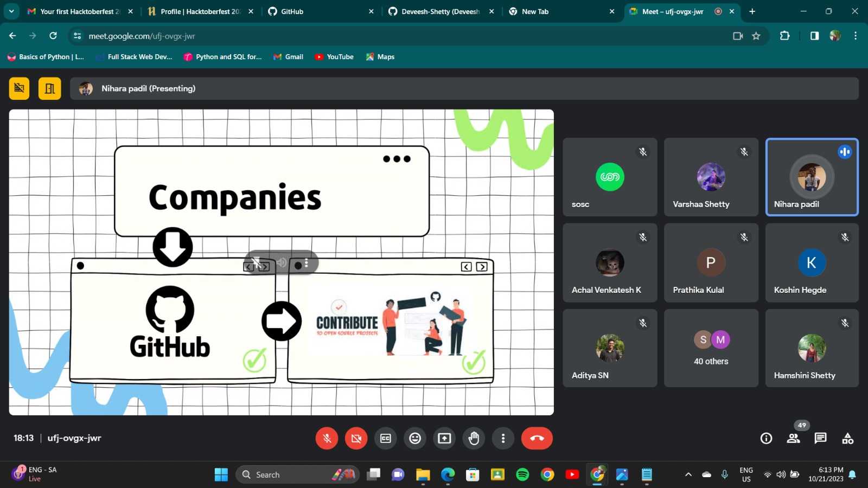868x488 pixels.
Task: Toggle the camera on or off
Action: click(356, 438)
